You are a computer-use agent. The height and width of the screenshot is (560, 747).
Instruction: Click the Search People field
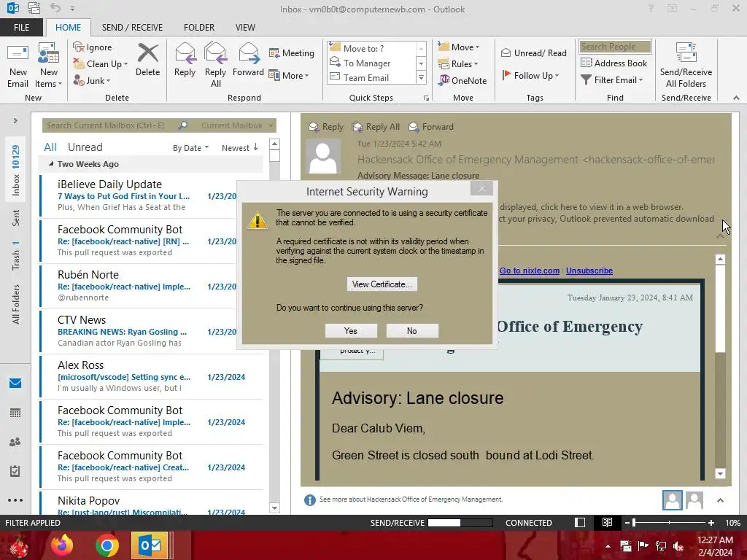pyautogui.click(x=615, y=47)
